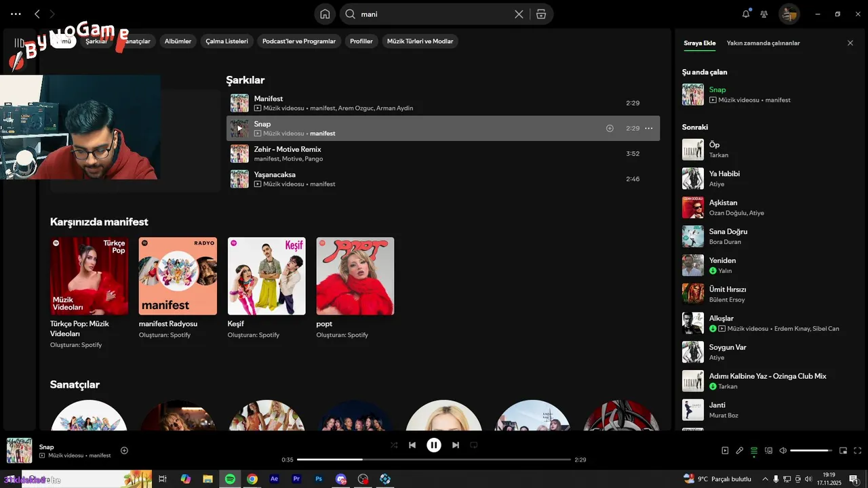868x488 pixels.
Task: Open manifest Radyosu playlist card
Action: pyautogui.click(x=178, y=288)
